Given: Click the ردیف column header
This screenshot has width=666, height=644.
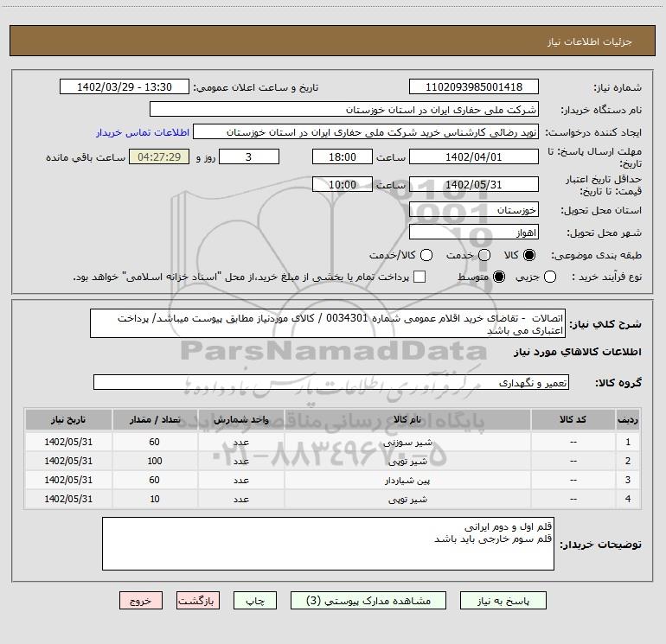Looking at the screenshot, I should tap(628, 419).
